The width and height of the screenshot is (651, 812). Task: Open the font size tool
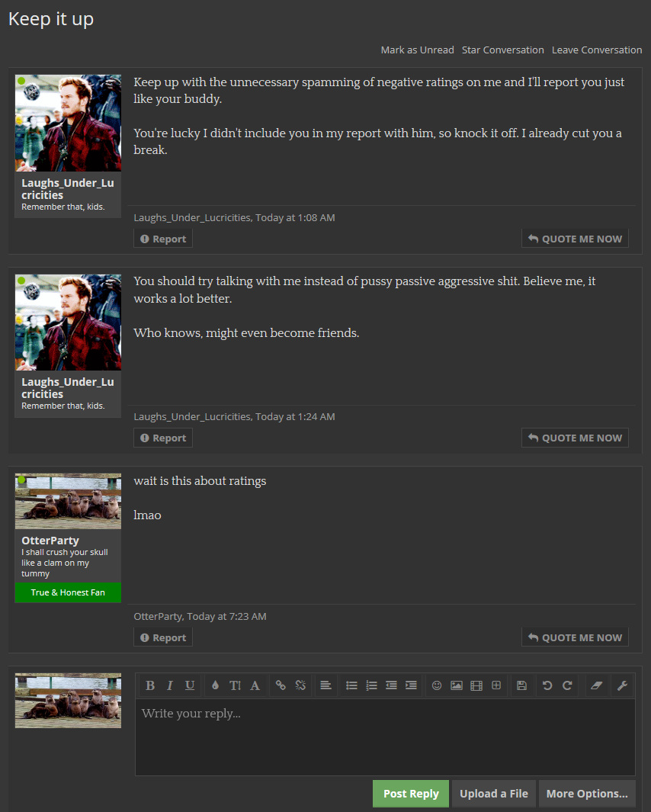point(235,685)
